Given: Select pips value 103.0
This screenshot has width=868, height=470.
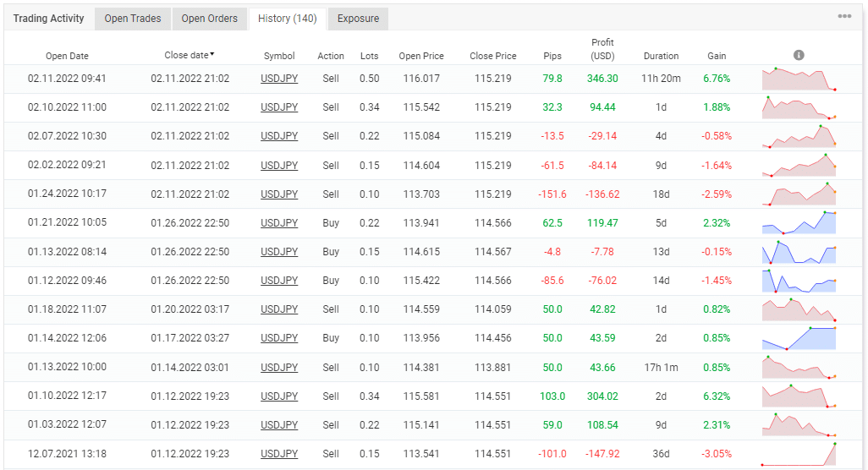Looking at the screenshot, I should [552, 396].
